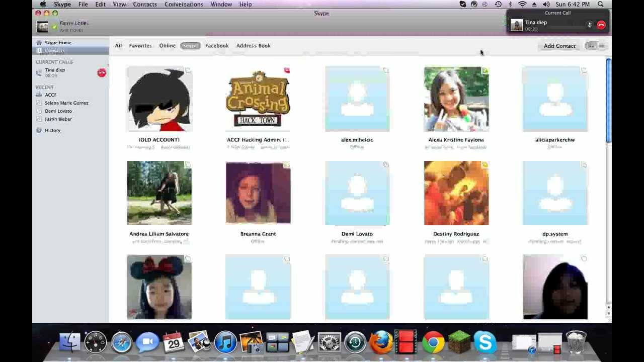
Task: Open Demi Lovato recent conversation in sidebar
Action: click(58, 111)
